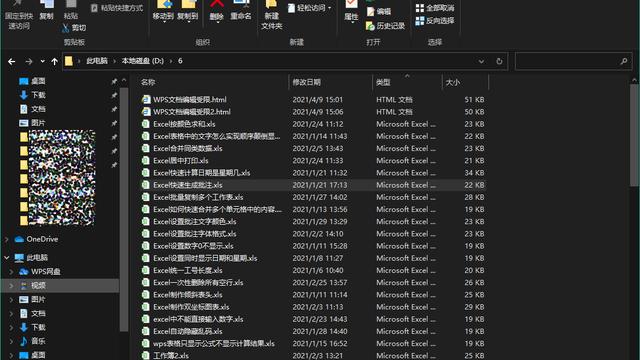
Task: Select file Excel批量复制多个工作表.xls
Action: pyautogui.click(x=313, y=197)
